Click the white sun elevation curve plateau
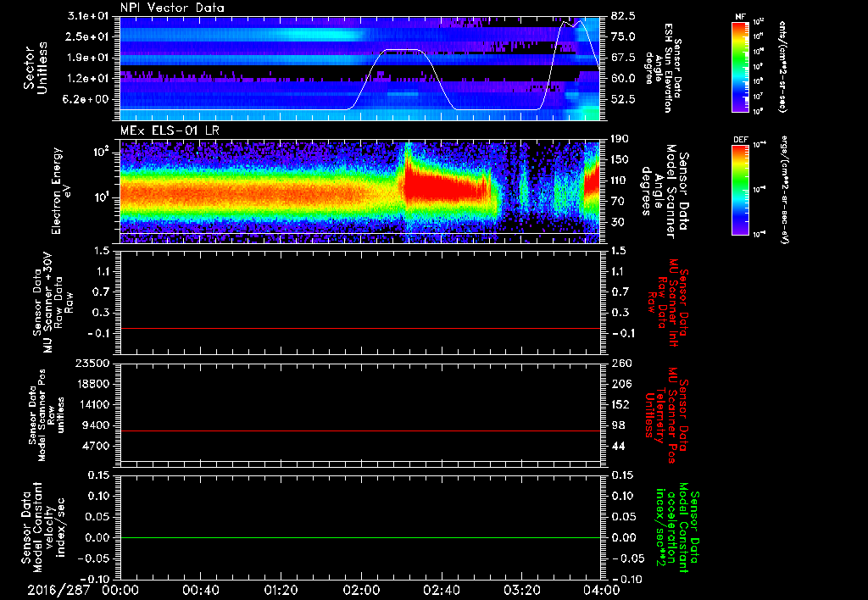868x600 pixels. (x=401, y=50)
